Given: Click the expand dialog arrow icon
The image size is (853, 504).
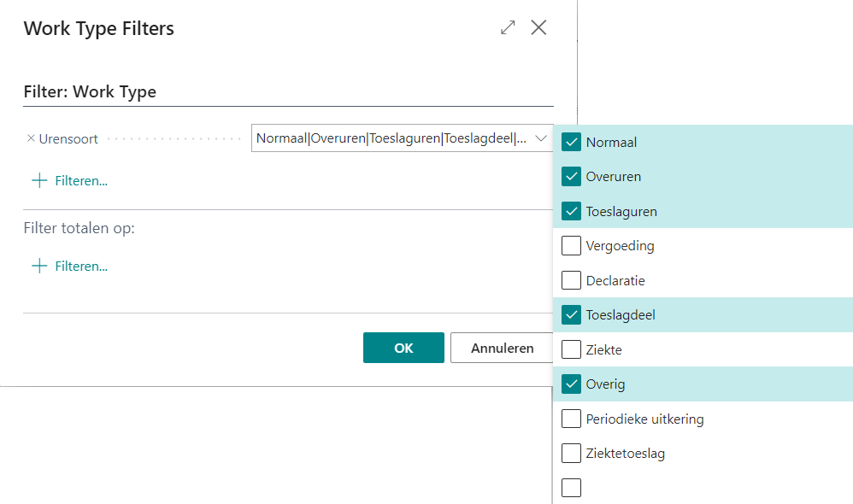Looking at the screenshot, I should (x=508, y=27).
